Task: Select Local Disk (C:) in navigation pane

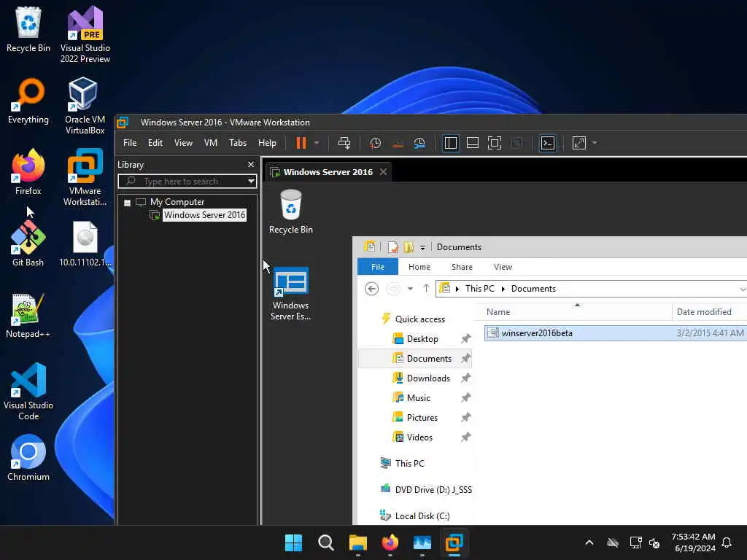Action: point(422,516)
